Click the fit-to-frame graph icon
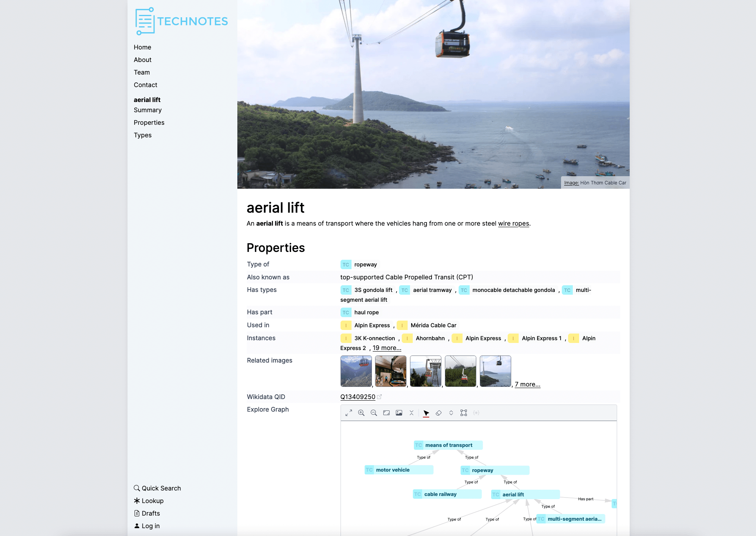The image size is (756, 536). (x=386, y=413)
